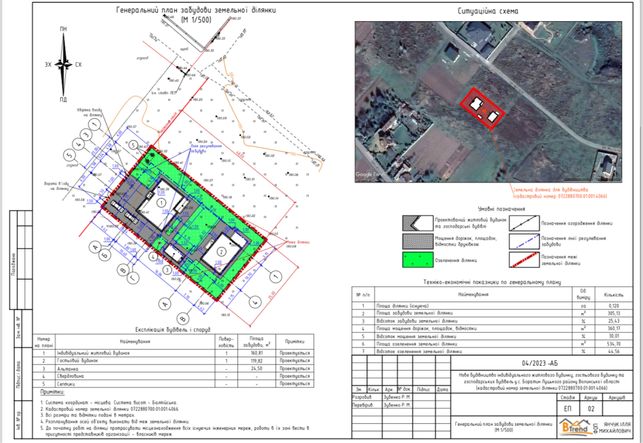
Task: Click the '04/2023 -АБ' project code
Action: 540,363
